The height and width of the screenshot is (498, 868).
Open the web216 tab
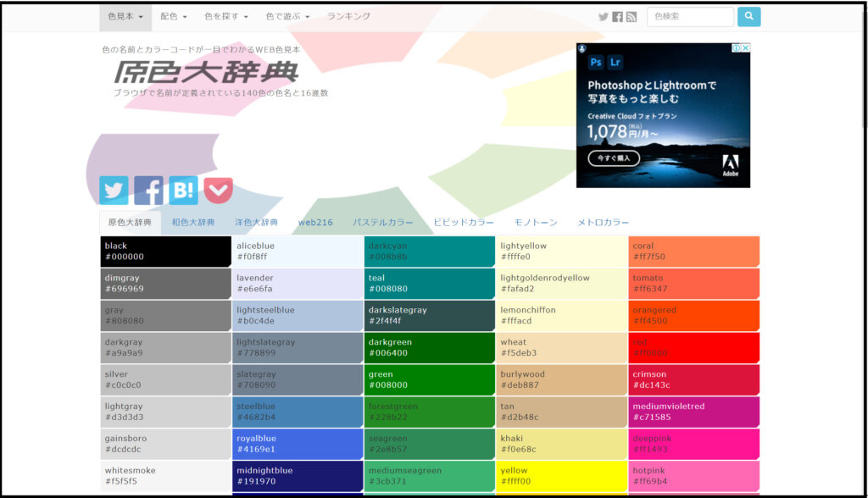(x=315, y=223)
